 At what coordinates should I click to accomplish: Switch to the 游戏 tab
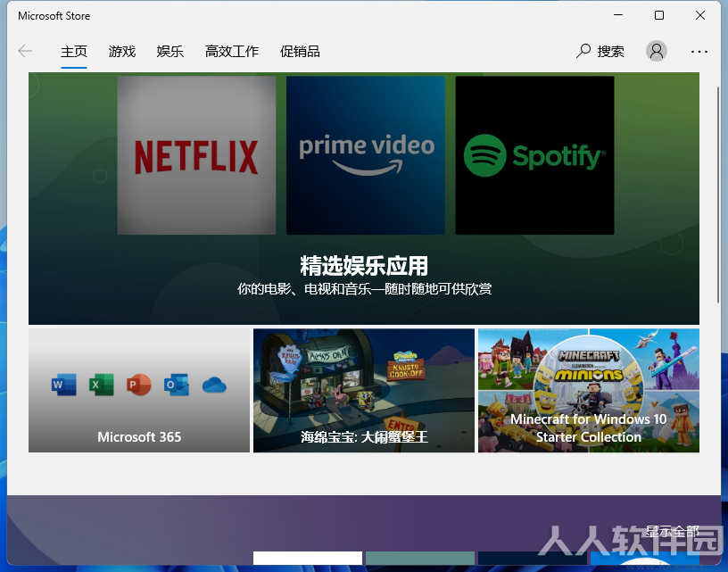pyautogui.click(x=122, y=52)
